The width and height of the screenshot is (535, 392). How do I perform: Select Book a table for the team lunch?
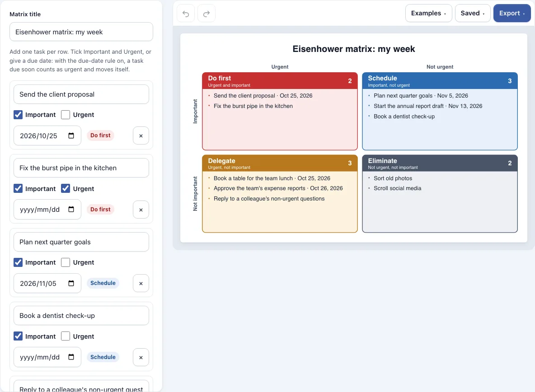coord(272,178)
